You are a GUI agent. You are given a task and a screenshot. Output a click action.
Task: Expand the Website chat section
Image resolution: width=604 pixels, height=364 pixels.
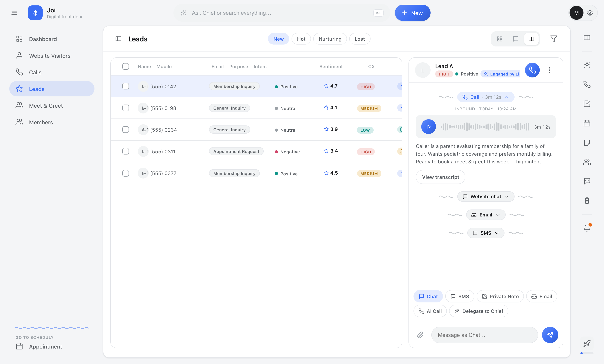486,197
